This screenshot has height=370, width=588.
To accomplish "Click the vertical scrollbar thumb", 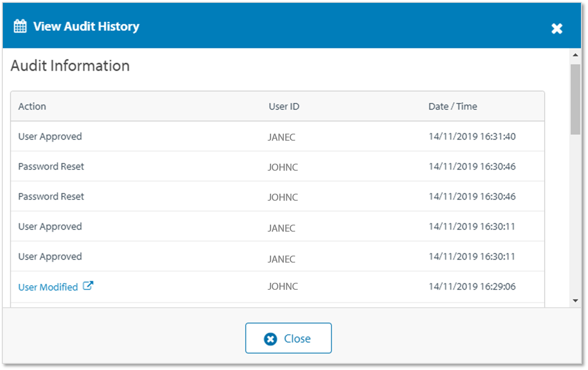I will point(575,98).
